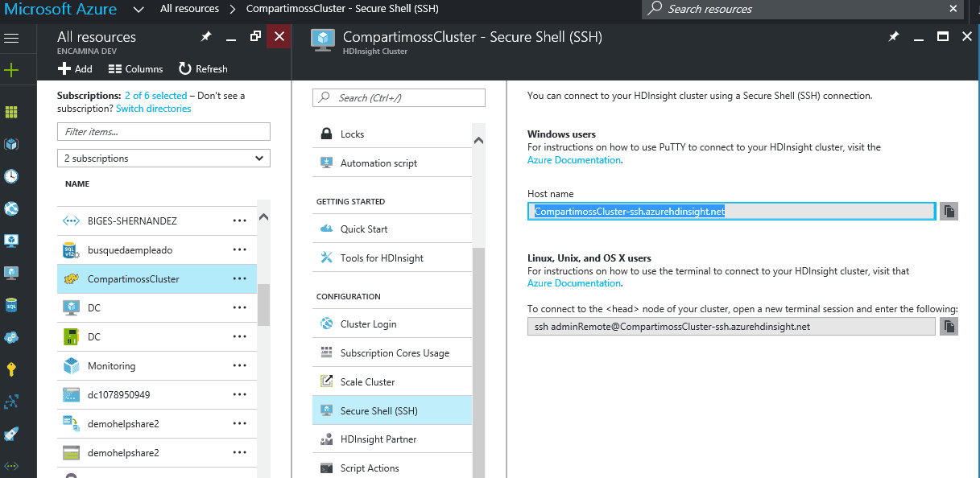Click Add in All resources toolbar

tap(75, 69)
